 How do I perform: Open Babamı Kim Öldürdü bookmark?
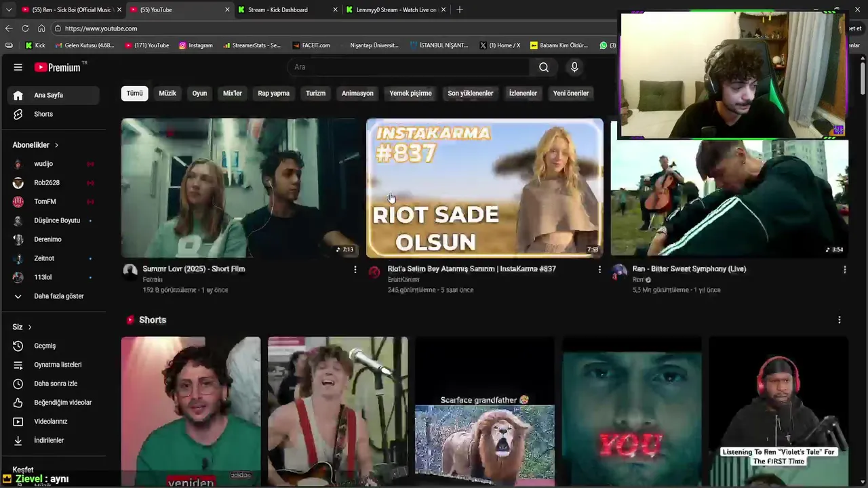[559, 45]
